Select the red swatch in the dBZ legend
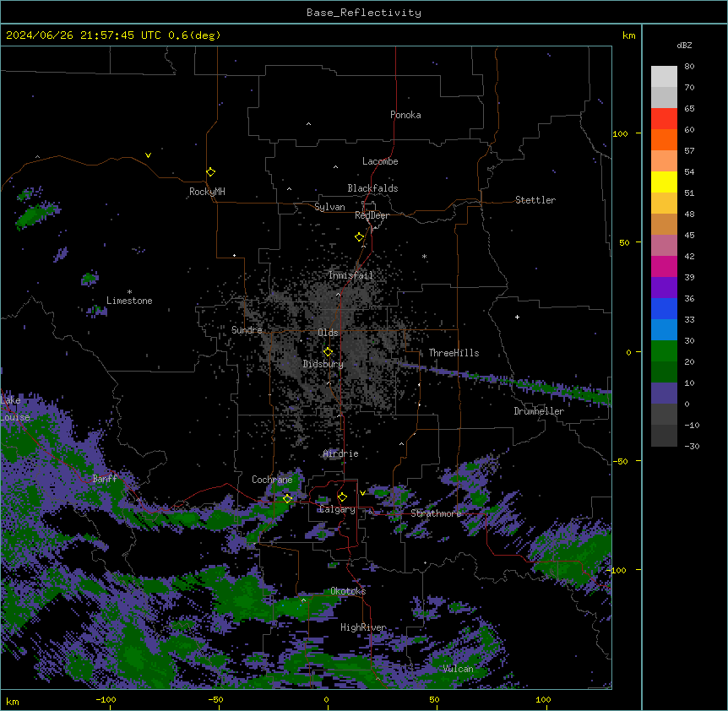This screenshot has width=728, height=711. pyautogui.click(x=664, y=118)
